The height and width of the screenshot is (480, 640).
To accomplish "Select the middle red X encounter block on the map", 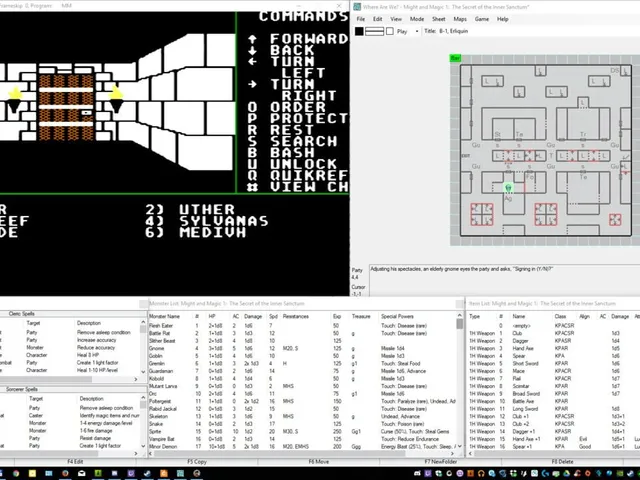I will click(x=546, y=214).
